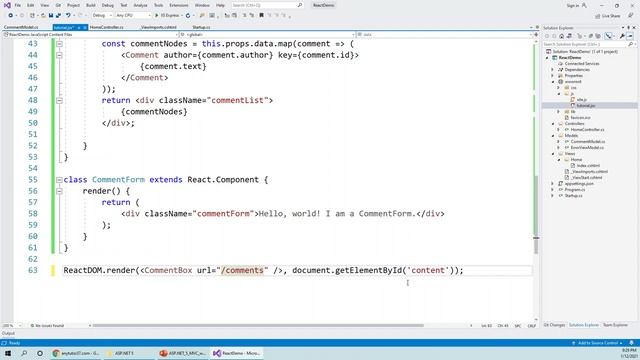Viewport: 640px width, 360px height.
Task: Toggle auto-hide pin on Solution Explorer
Action: (628, 28)
